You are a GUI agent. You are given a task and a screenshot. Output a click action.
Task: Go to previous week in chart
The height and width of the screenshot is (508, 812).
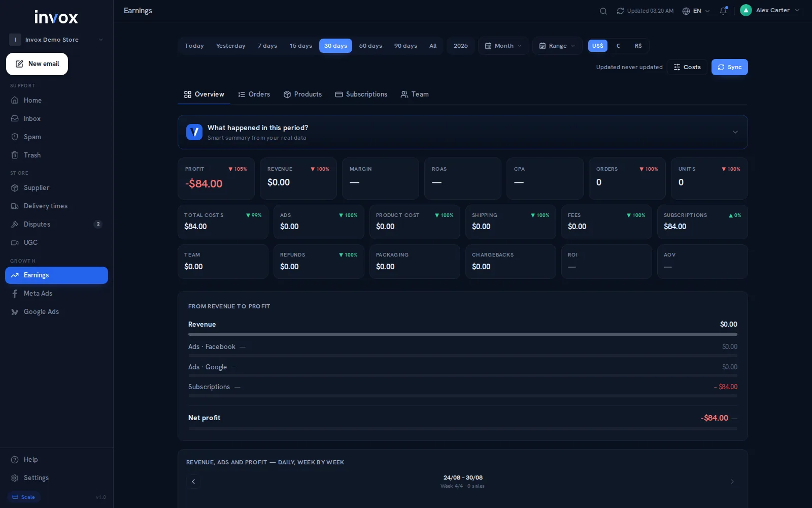[x=193, y=482]
